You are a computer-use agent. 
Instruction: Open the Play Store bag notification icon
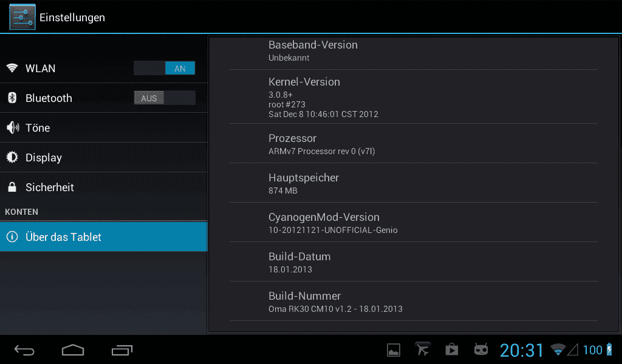click(452, 349)
